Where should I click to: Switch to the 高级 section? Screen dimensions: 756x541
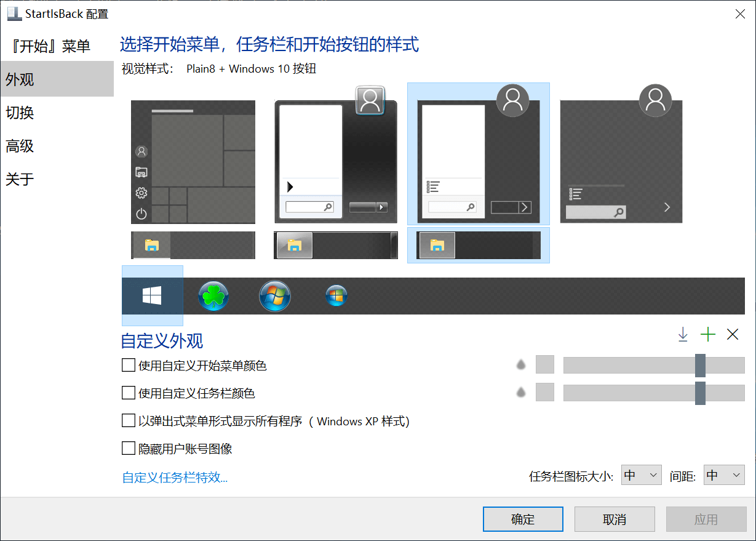pyautogui.click(x=20, y=146)
